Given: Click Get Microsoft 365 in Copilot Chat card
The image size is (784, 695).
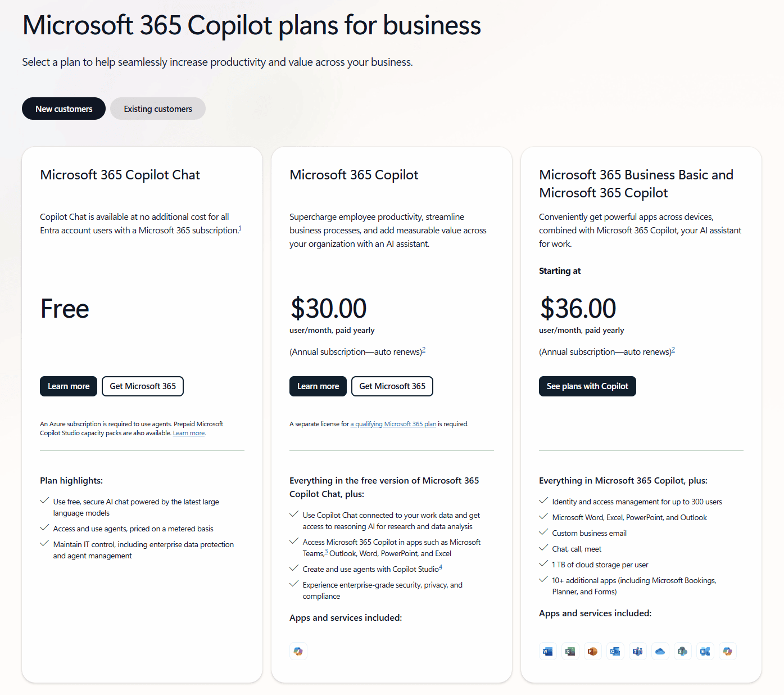Looking at the screenshot, I should [x=143, y=386].
